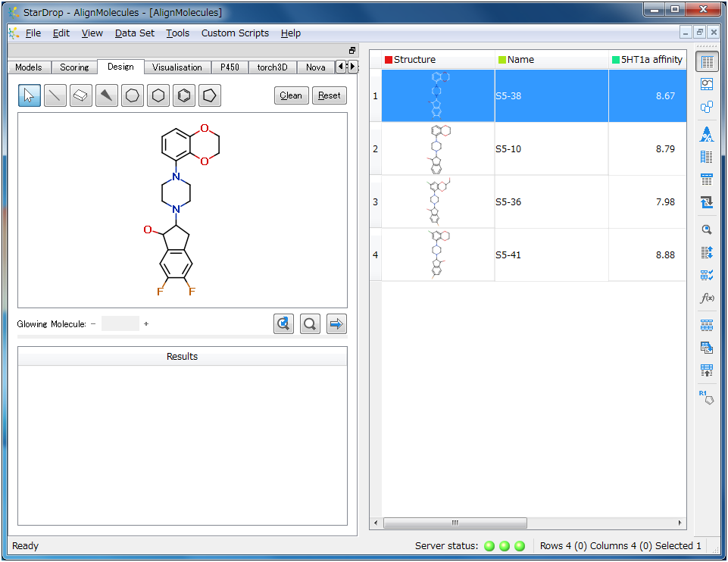Select the cyclopentane pentagon ring tool
The image size is (728, 562).
[210, 95]
